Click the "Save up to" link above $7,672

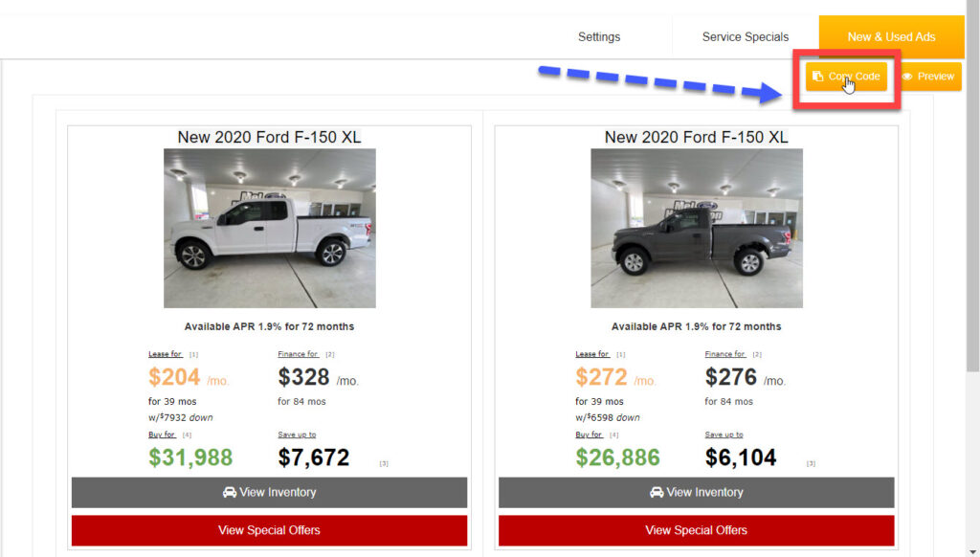coord(297,434)
